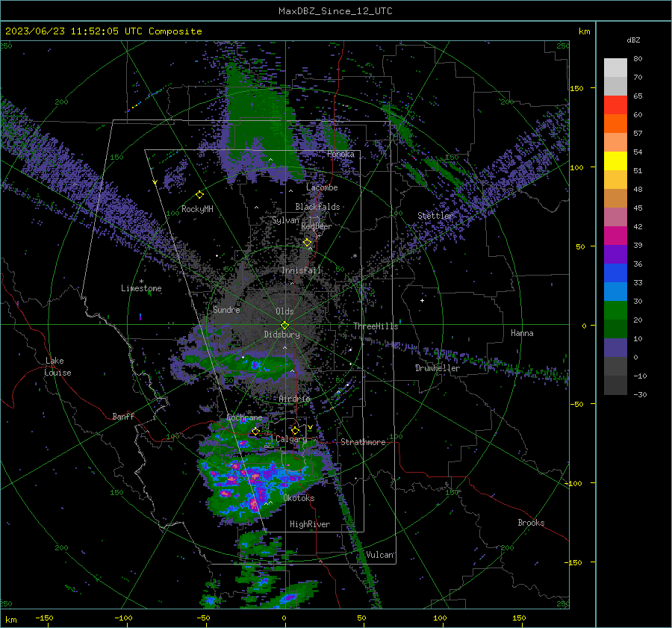Select the Ponoka city label
The height and width of the screenshot is (628, 672).
[340, 154]
